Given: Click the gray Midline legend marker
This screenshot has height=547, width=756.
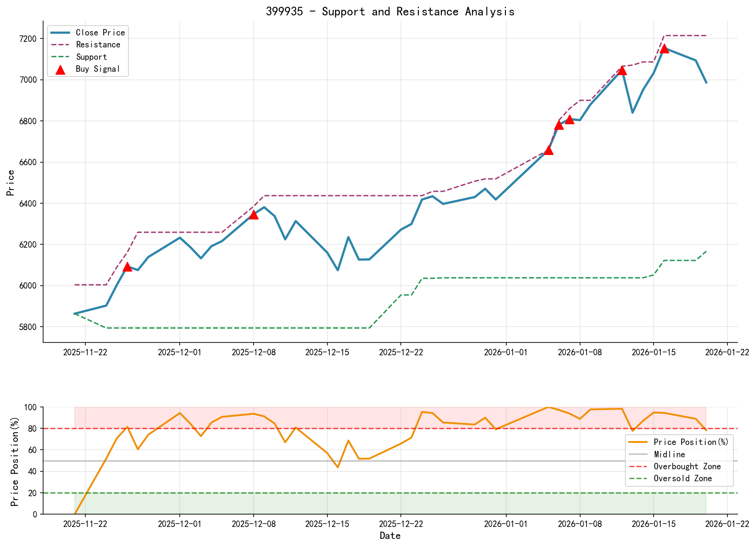Looking at the screenshot, I should [637, 454].
